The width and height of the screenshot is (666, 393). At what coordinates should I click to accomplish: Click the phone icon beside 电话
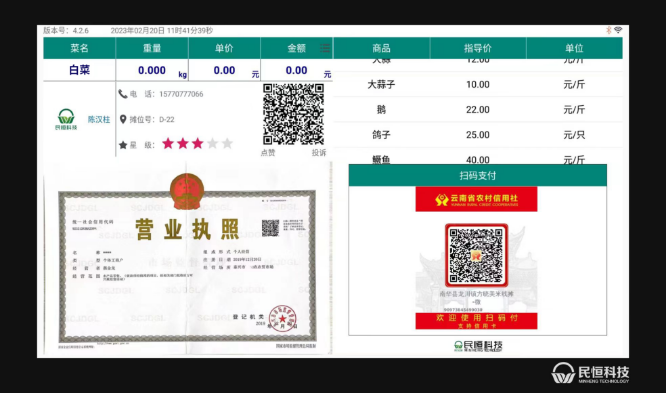(x=123, y=94)
